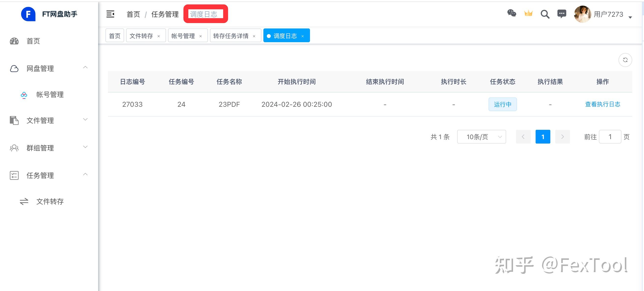Click the 运行中 status tag
The image size is (644, 291).
coord(502,104)
